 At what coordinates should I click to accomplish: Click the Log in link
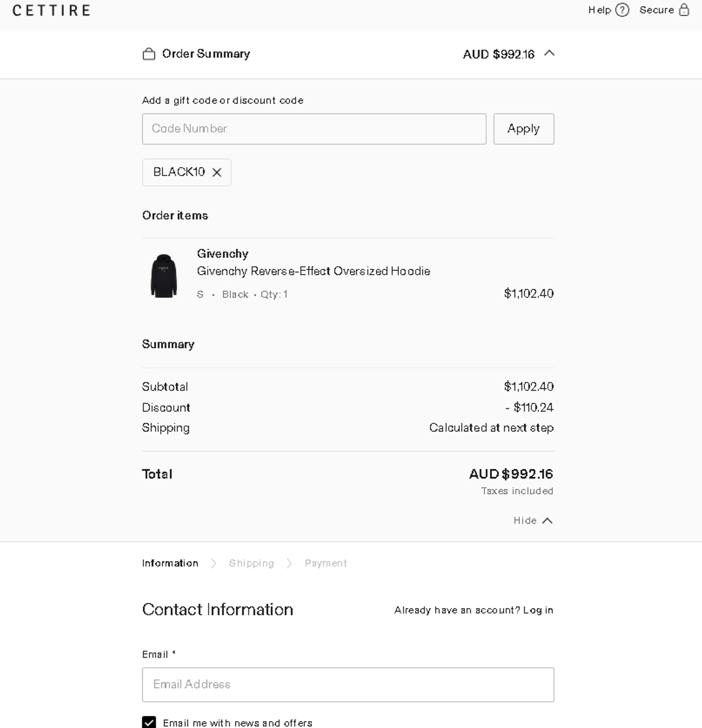[538, 610]
